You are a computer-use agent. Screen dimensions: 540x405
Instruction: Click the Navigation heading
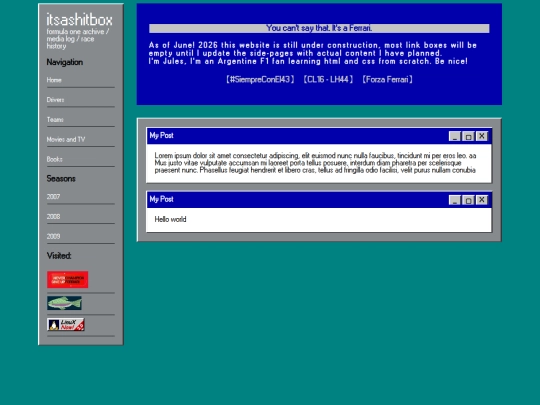tap(65, 62)
